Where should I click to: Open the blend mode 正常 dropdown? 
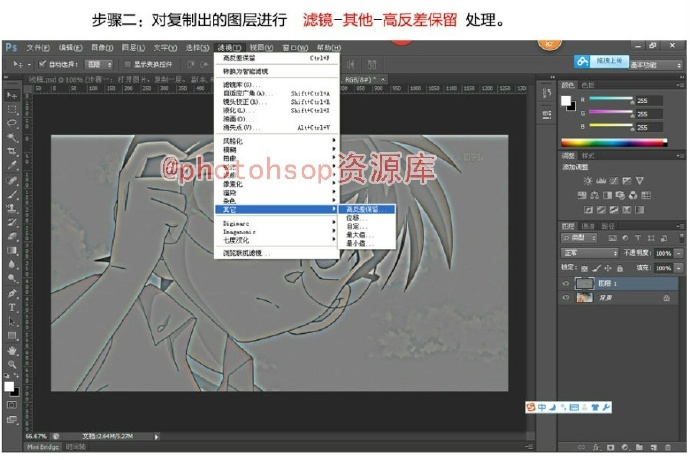tap(590, 253)
